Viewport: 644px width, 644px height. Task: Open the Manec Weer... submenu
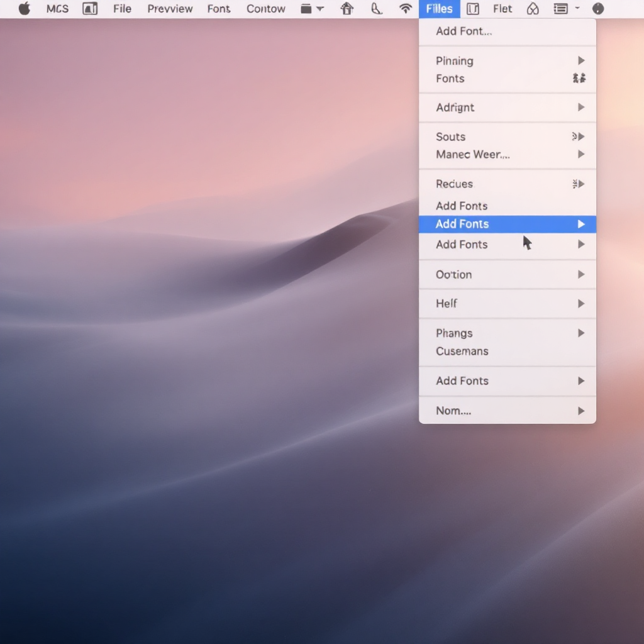tap(508, 155)
